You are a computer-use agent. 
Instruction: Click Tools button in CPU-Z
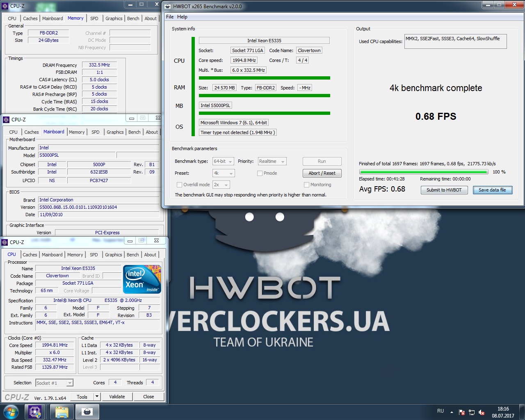82,397
